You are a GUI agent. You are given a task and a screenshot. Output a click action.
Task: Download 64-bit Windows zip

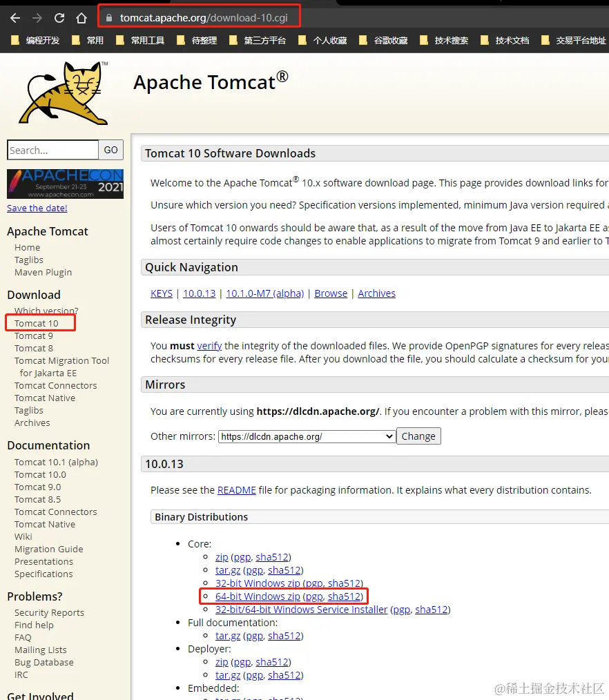click(x=258, y=596)
